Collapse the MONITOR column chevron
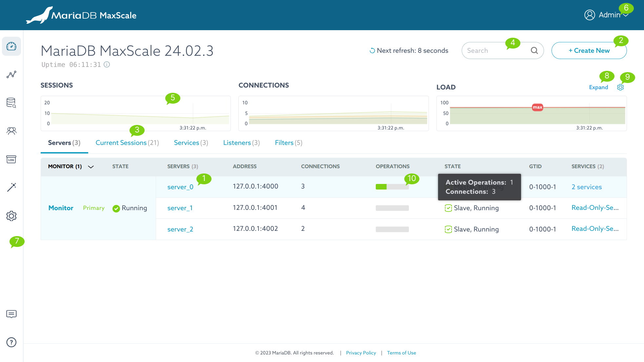 (x=91, y=167)
